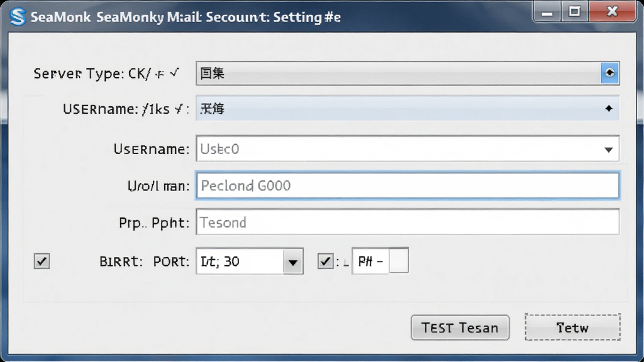Click the TEST Tesan button

point(460,327)
